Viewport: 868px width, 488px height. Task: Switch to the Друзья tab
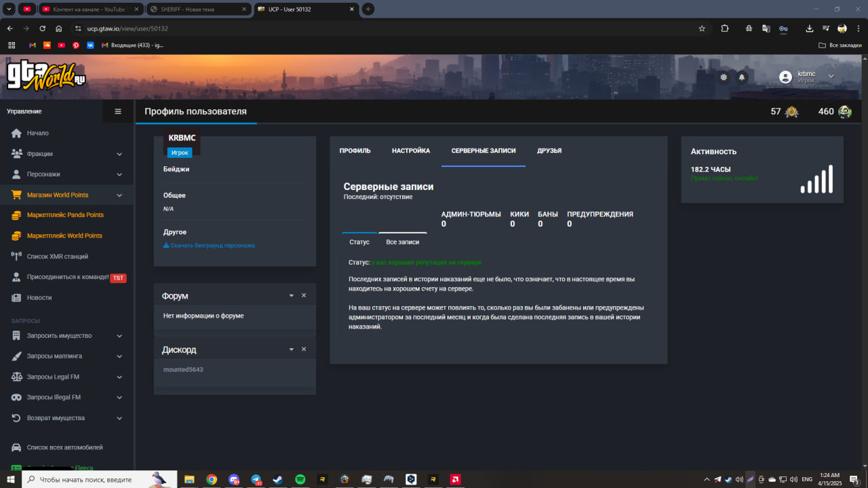point(549,151)
